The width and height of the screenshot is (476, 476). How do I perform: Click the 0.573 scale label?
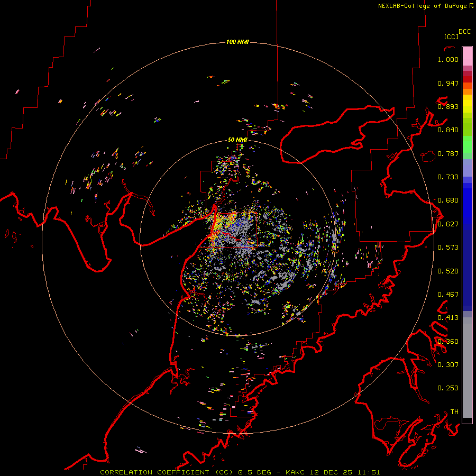pos(448,248)
